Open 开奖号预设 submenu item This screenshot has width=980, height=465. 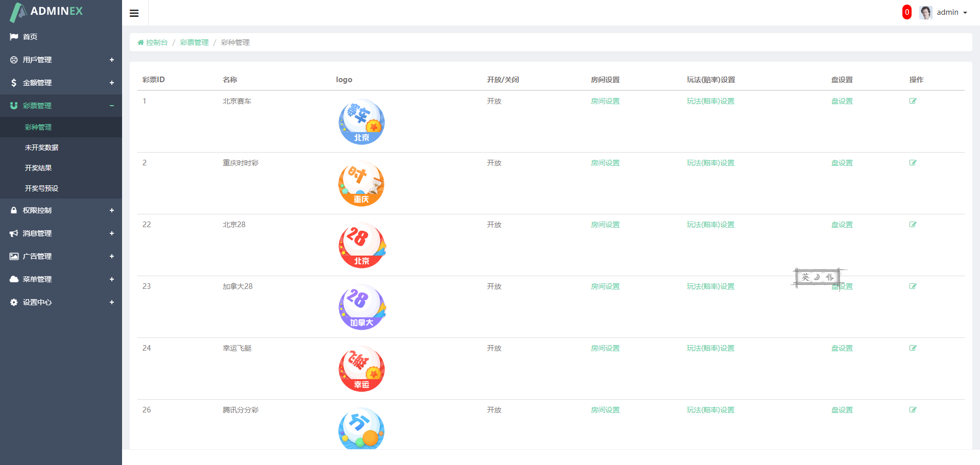pos(41,188)
